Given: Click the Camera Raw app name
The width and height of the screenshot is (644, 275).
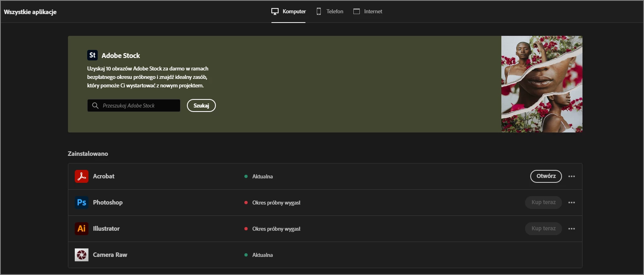Looking at the screenshot, I should point(110,255).
